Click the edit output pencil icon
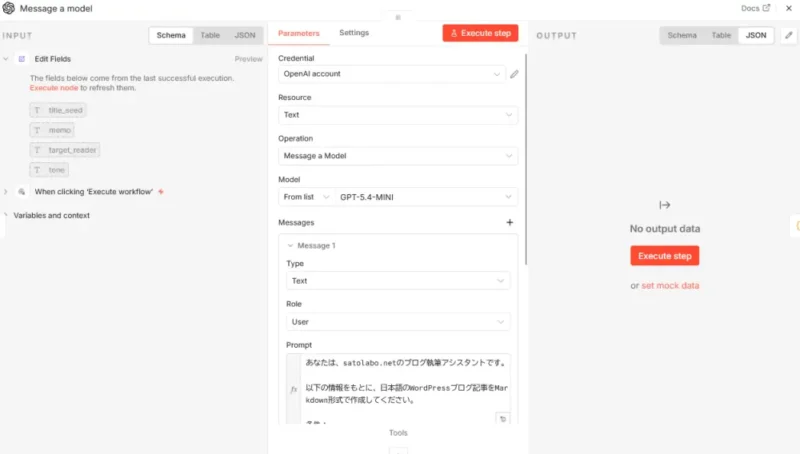This screenshot has height=454, width=800. point(789,35)
